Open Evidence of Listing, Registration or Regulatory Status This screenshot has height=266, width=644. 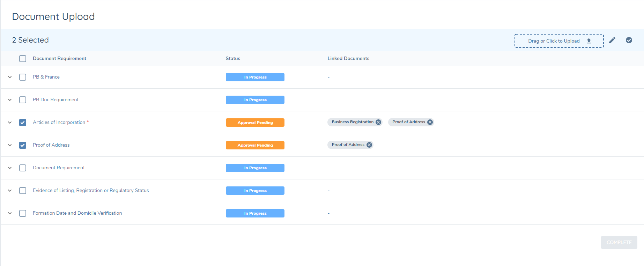(x=91, y=191)
